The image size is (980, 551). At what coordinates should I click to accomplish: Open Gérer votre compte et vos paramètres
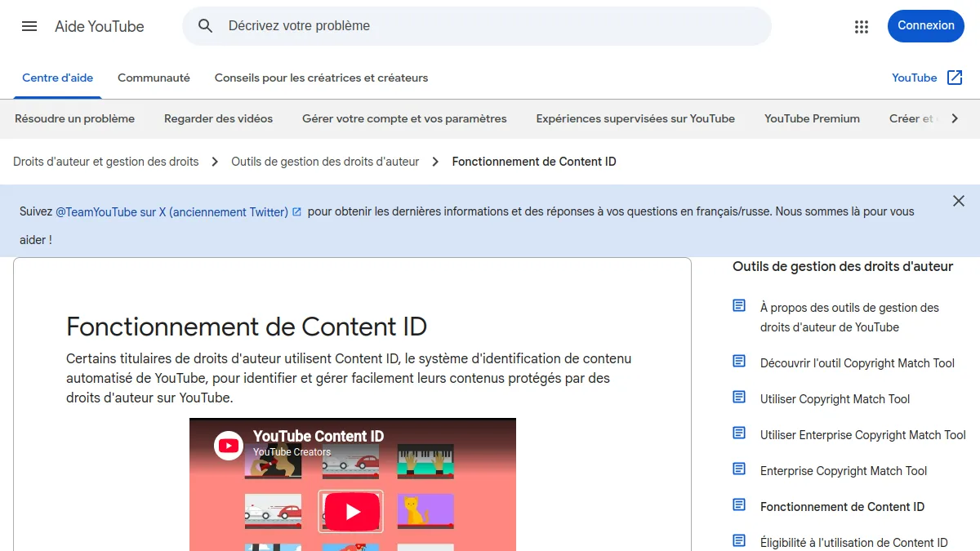[404, 118]
